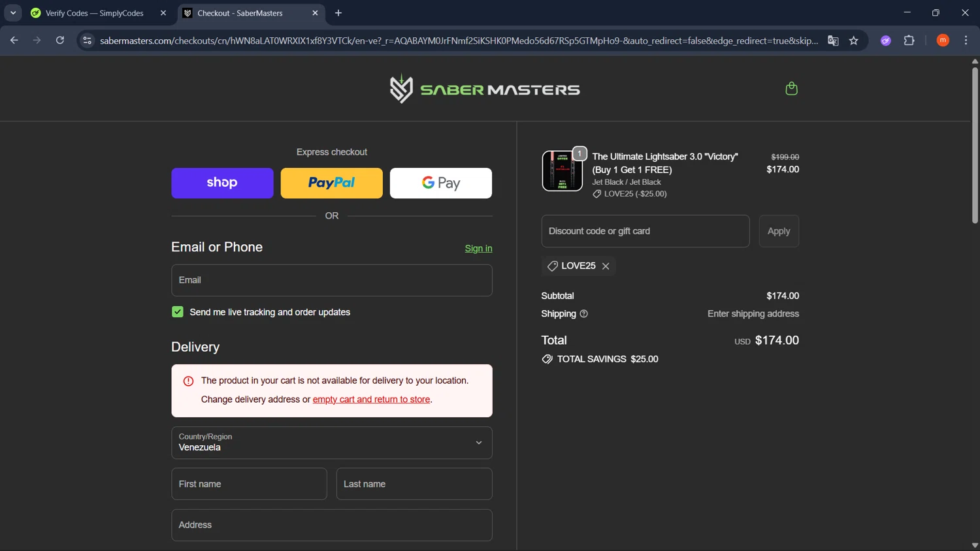Click the LOVE25 discount tag chip

pyautogui.click(x=578, y=266)
